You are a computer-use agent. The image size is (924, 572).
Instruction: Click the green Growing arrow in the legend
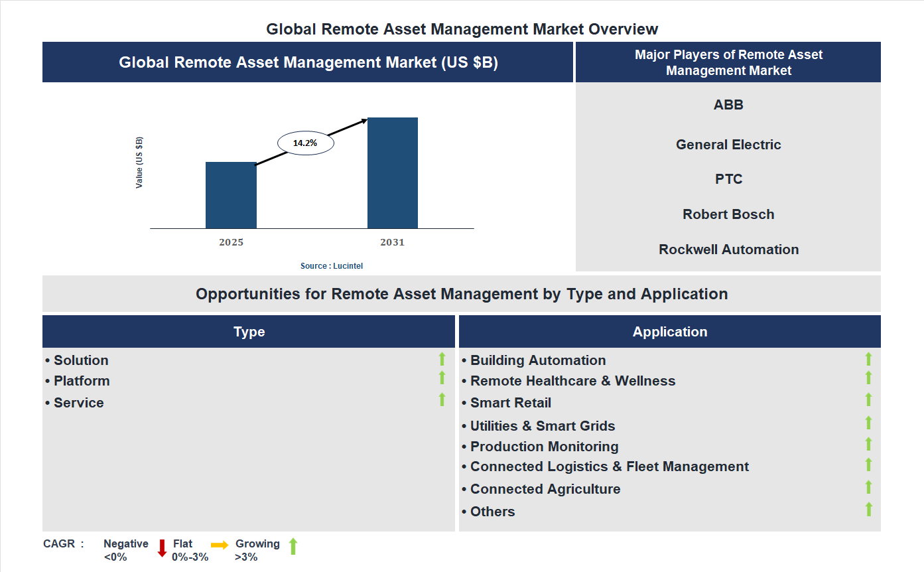(294, 546)
